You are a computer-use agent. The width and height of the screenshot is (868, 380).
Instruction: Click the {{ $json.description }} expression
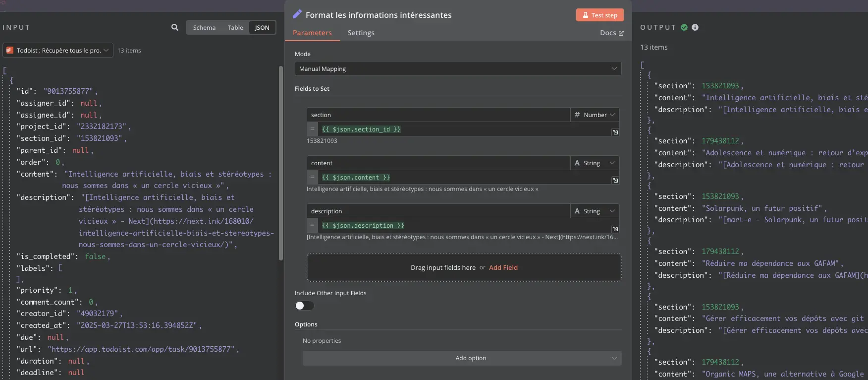click(363, 225)
